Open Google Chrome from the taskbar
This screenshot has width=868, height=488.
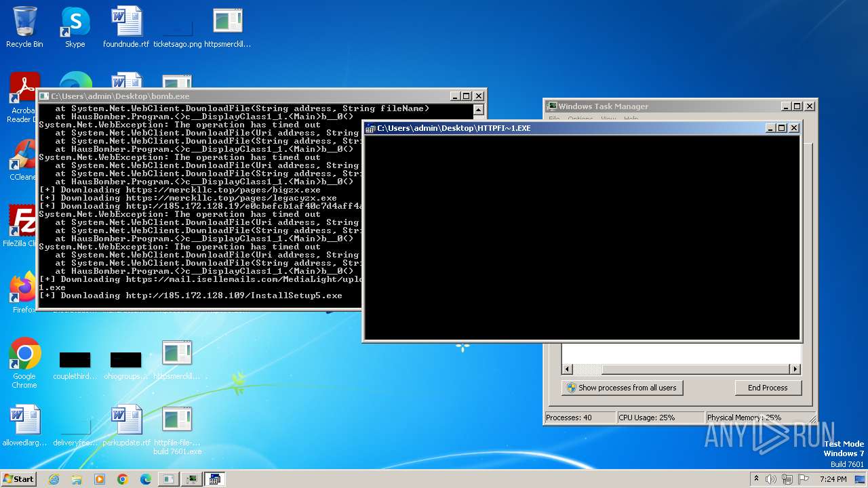(x=123, y=479)
